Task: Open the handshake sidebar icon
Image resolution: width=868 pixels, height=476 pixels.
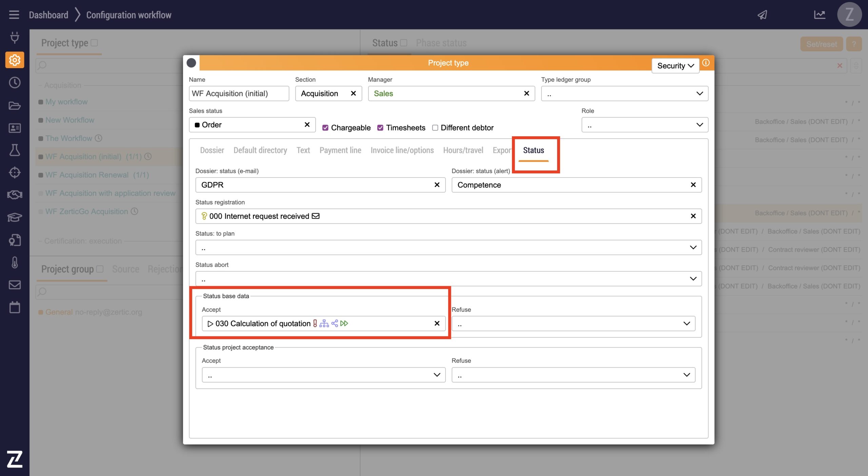Action: click(15, 195)
